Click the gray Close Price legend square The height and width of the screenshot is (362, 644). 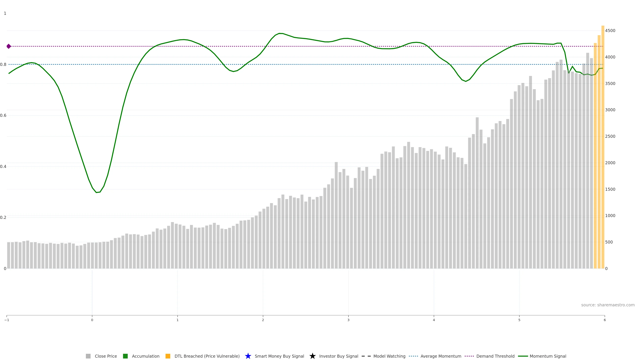(88, 356)
